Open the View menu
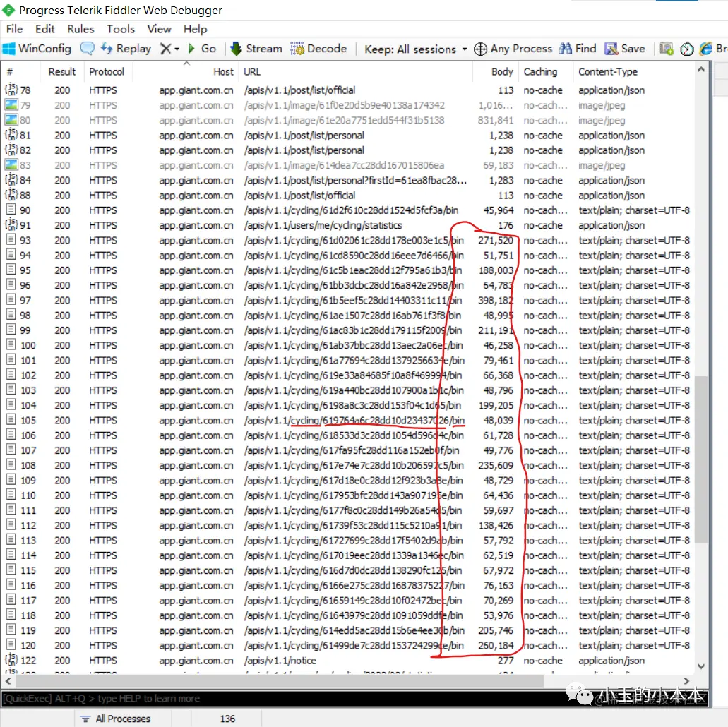This screenshot has width=728, height=727. pos(160,29)
